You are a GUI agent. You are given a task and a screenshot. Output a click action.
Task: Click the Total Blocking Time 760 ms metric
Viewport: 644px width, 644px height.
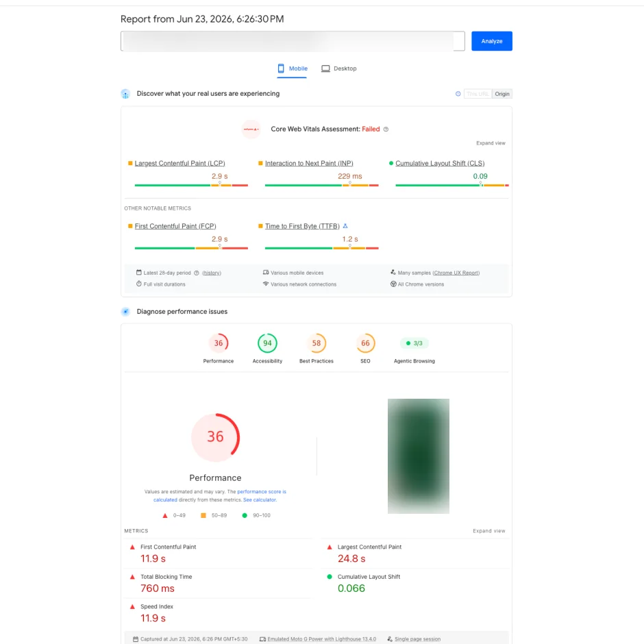219,583
